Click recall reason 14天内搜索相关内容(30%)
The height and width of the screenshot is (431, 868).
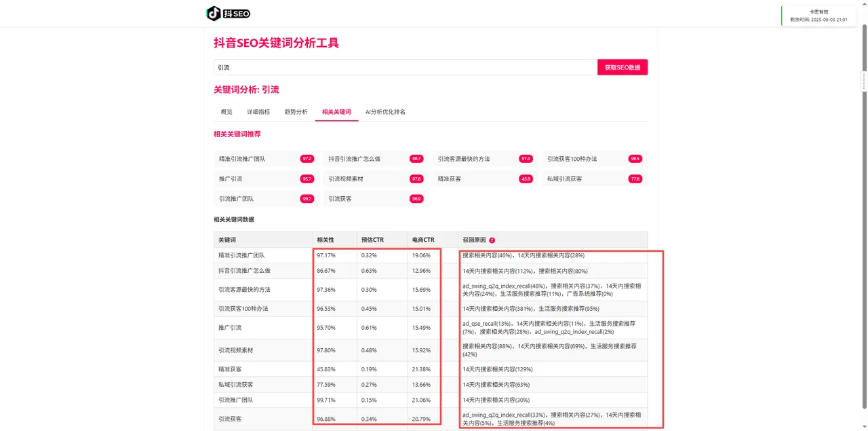(x=496, y=400)
